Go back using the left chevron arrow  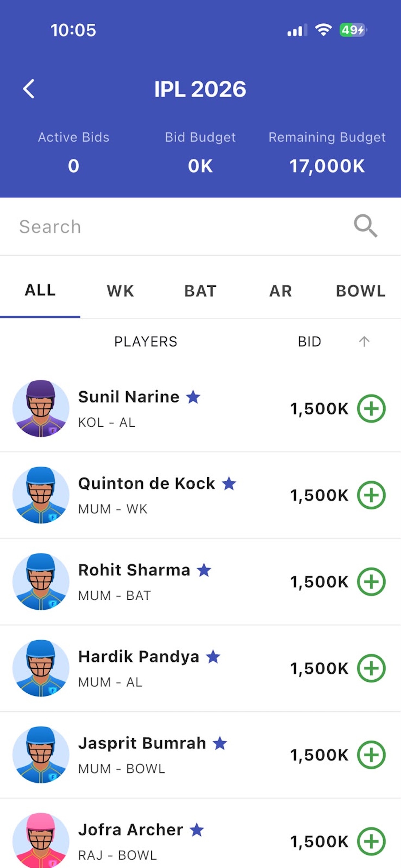29,89
